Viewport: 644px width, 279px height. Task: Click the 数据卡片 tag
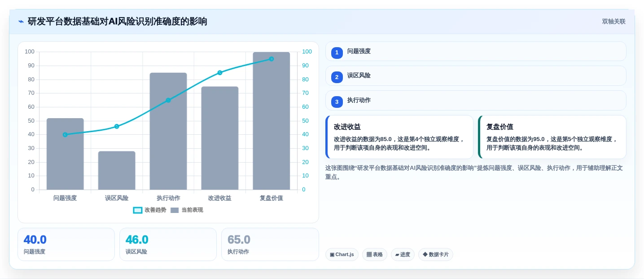[x=436, y=254]
